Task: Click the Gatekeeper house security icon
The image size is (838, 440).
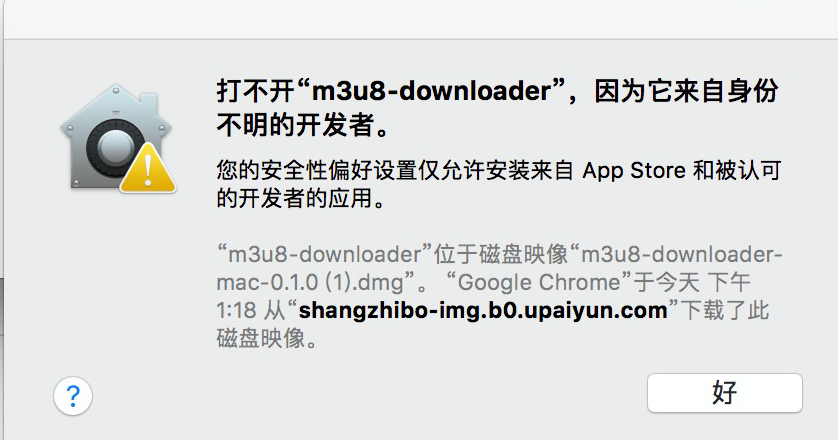Action: point(118,138)
